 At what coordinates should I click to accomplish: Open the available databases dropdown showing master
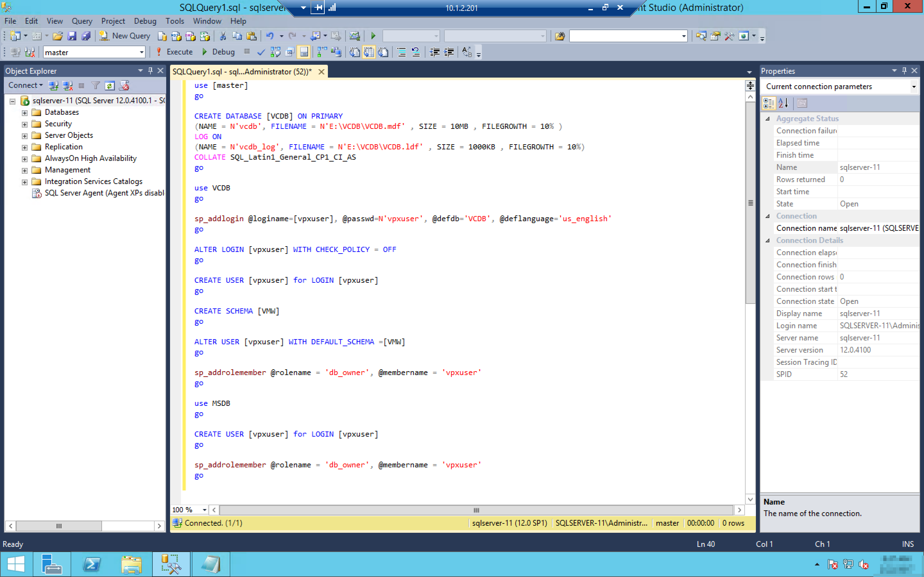point(141,52)
